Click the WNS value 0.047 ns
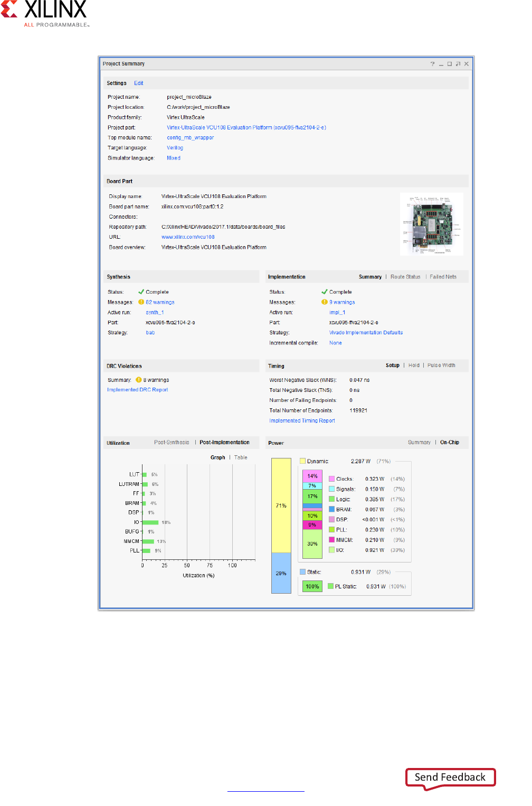532x806 pixels. tap(359, 380)
